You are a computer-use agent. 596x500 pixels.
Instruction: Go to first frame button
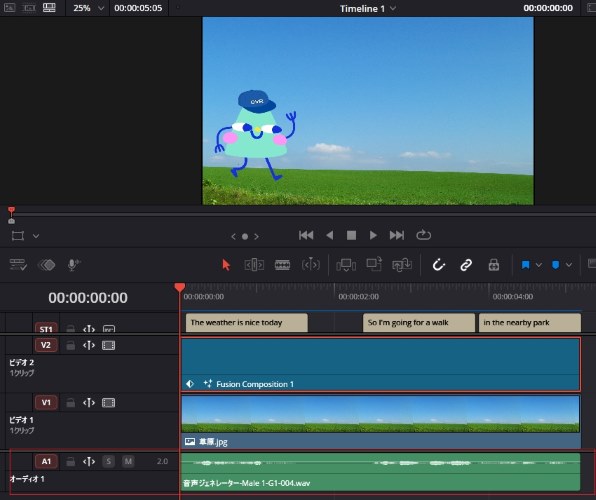[306, 235]
